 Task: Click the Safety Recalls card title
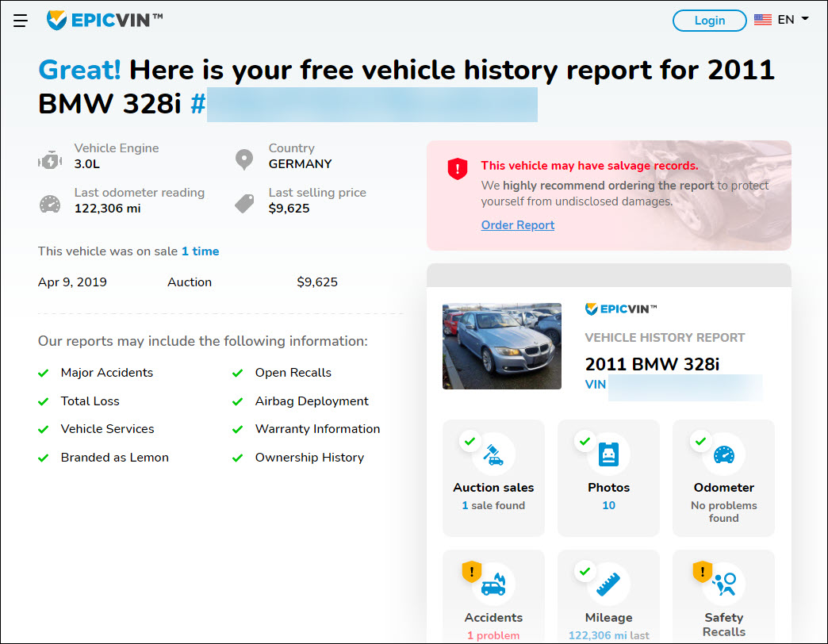(723, 624)
